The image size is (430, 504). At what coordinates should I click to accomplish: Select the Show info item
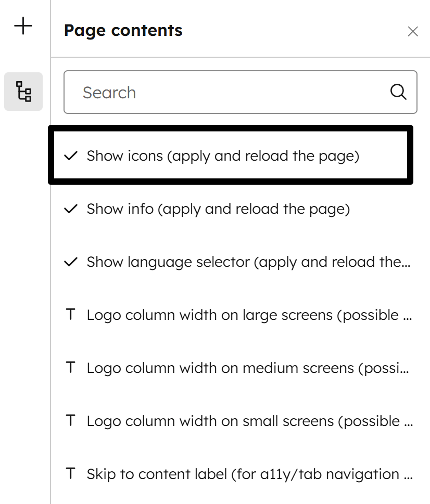218,209
